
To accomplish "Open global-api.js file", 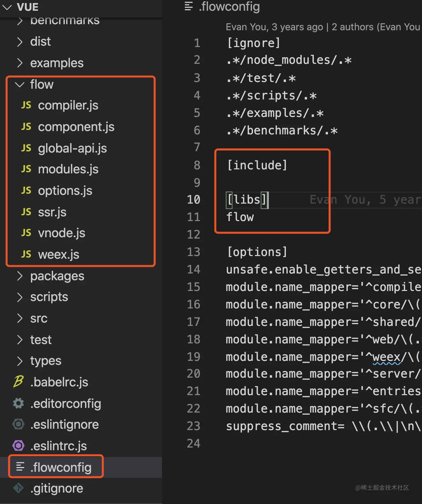I will [73, 148].
